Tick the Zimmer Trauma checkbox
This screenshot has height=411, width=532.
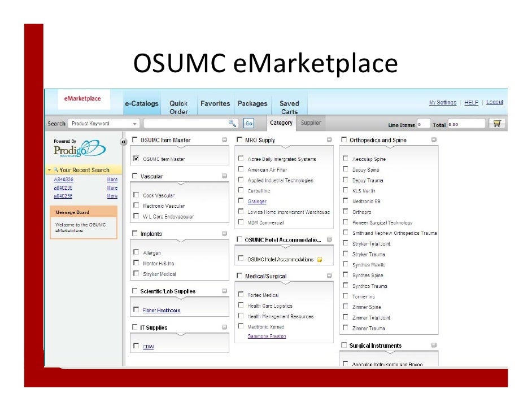coord(346,327)
